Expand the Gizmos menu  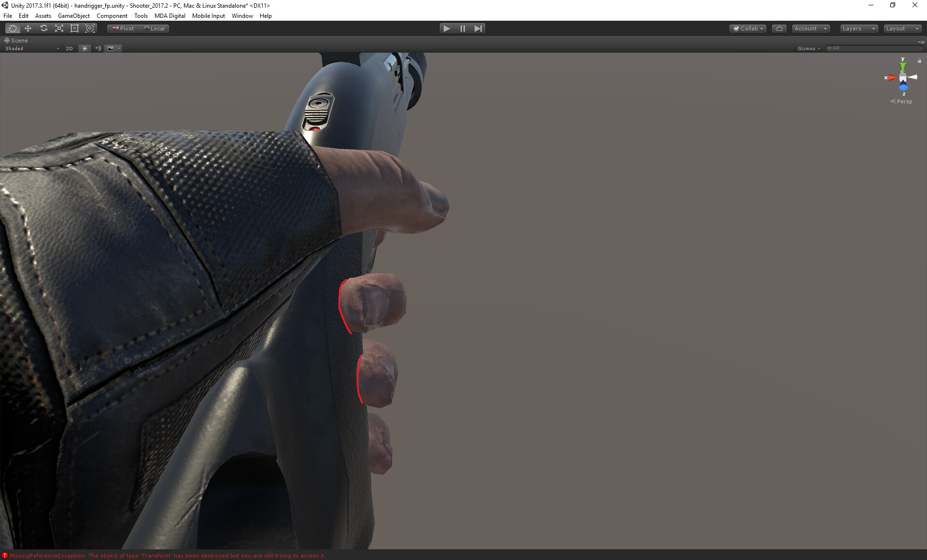pyautogui.click(x=808, y=48)
